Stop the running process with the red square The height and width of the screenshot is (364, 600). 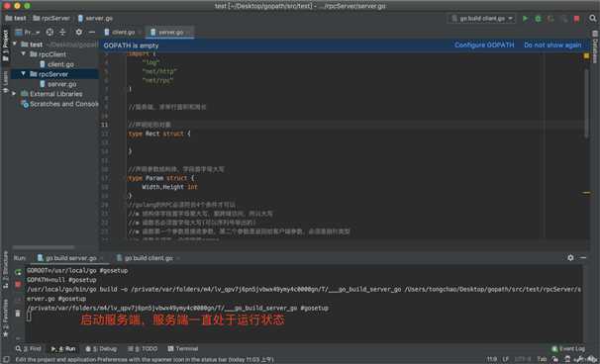pos(576,19)
